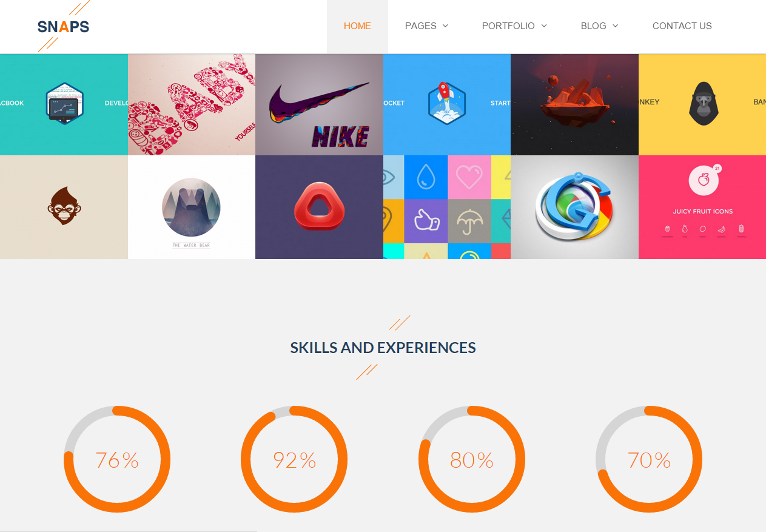766x532 pixels.
Task: Open the Nike swoosh portfolio thumbnail
Action: click(x=319, y=104)
